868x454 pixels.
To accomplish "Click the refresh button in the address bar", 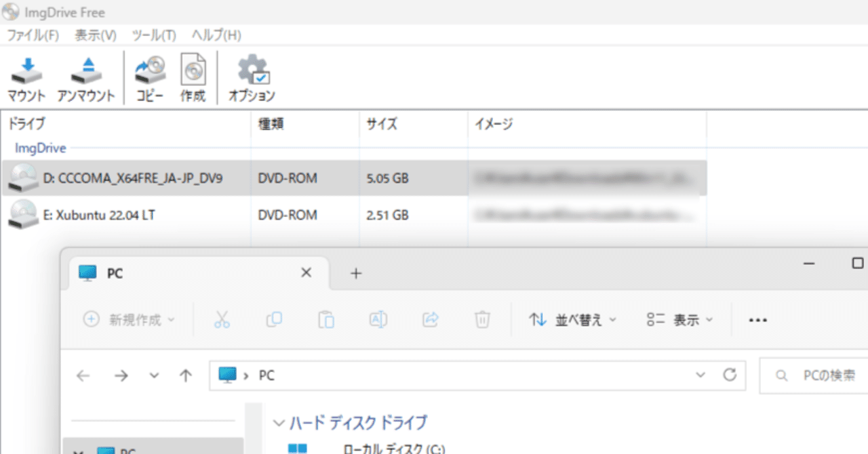I will click(x=731, y=375).
